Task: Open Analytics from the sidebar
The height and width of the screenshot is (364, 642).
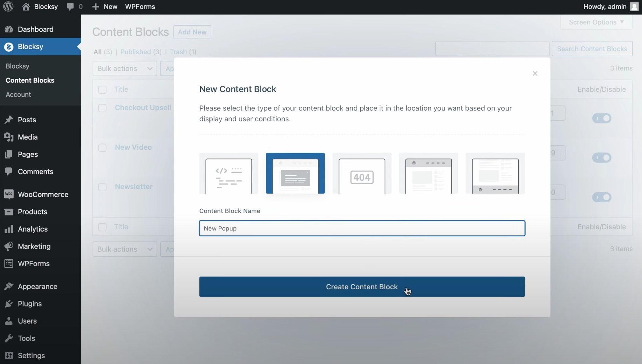Action: pyautogui.click(x=32, y=229)
